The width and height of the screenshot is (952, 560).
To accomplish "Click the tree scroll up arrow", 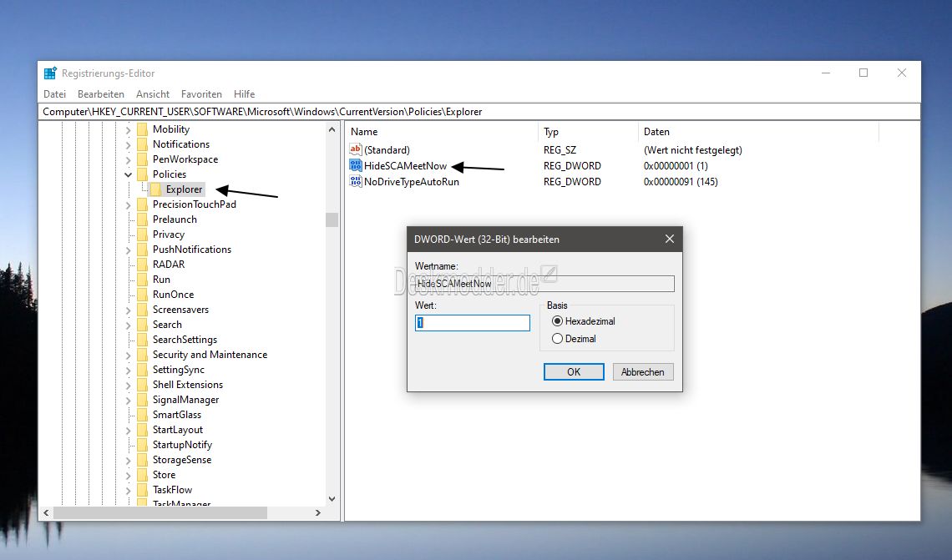I will (x=332, y=129).
